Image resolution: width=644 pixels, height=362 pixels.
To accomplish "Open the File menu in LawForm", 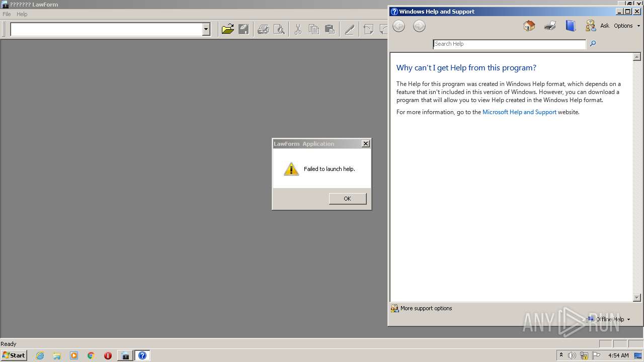I will [x=7, y=14].
